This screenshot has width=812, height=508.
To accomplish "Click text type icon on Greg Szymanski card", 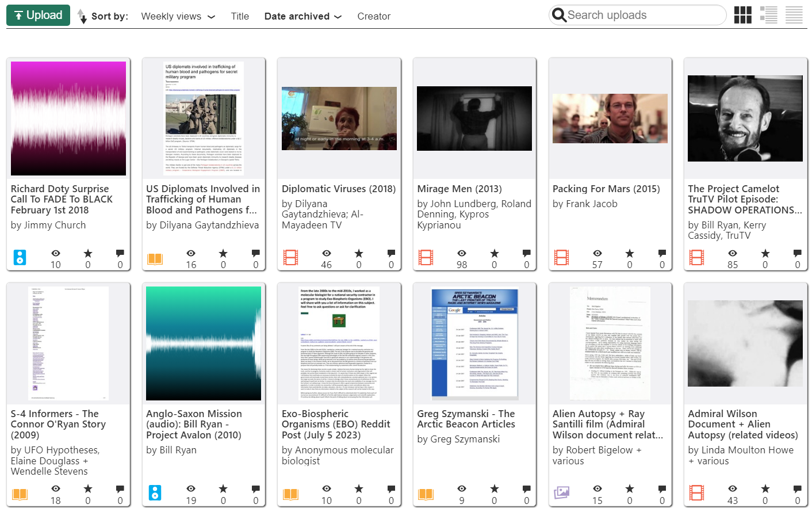I will (426, 494).
